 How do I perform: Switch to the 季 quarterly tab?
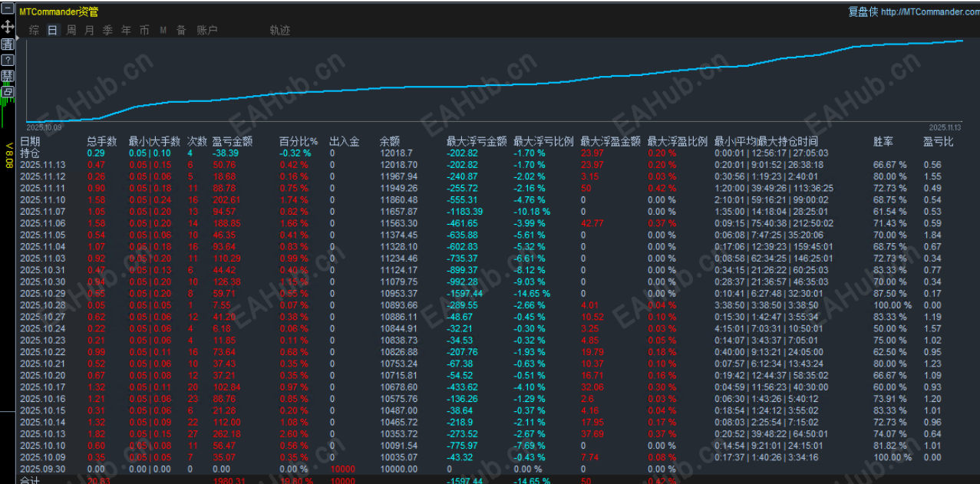point(107,31)
